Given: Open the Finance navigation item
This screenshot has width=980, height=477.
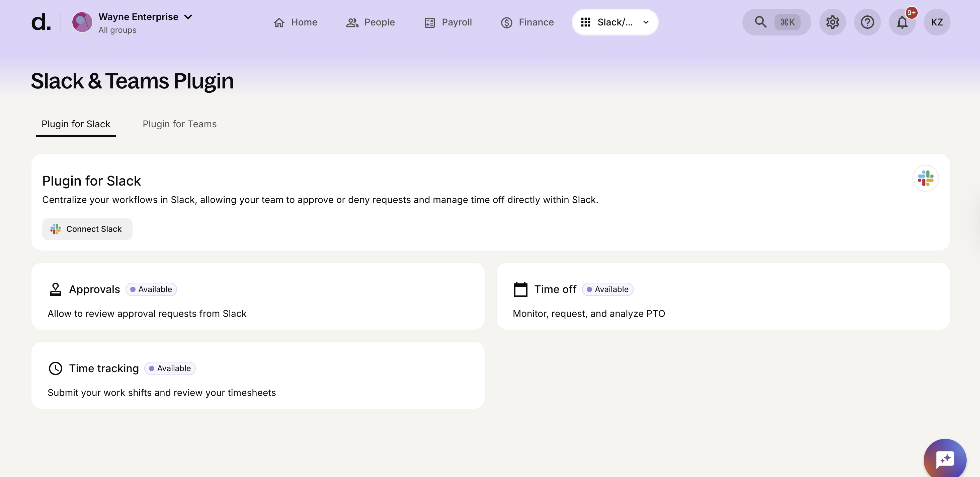Looking at the screenshot, I should [527, 22].
